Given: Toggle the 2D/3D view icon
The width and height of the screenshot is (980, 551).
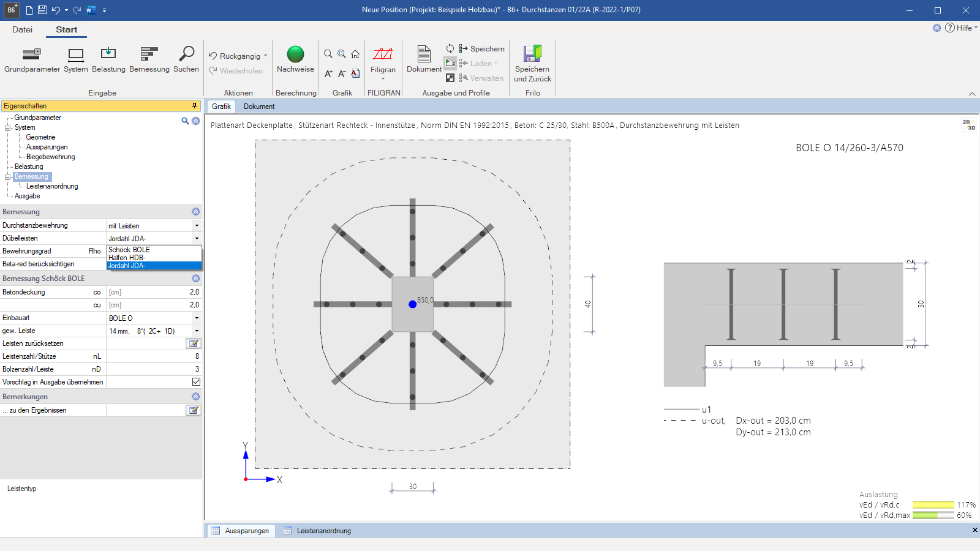Looking at the screenshot, I should coord(968,125).
